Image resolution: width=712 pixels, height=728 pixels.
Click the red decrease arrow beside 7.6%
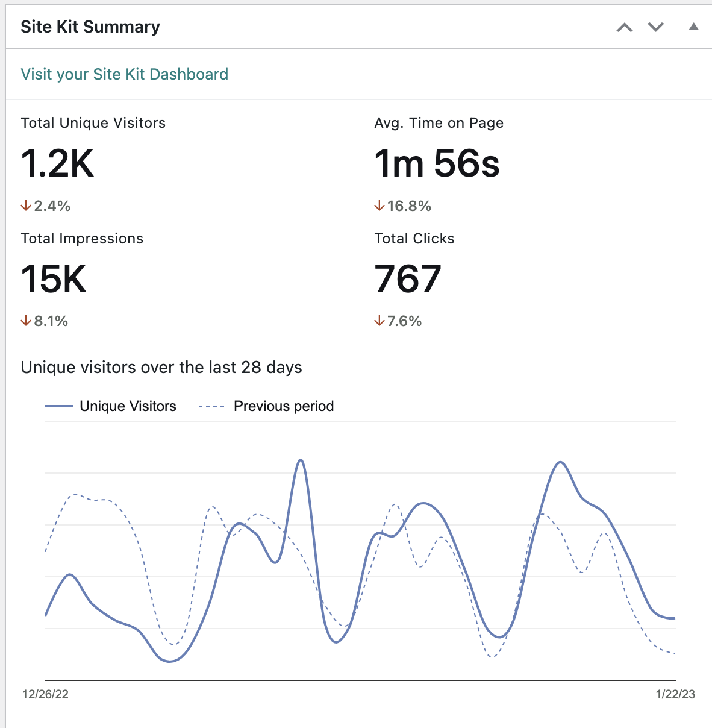click(x=379, y=321)
